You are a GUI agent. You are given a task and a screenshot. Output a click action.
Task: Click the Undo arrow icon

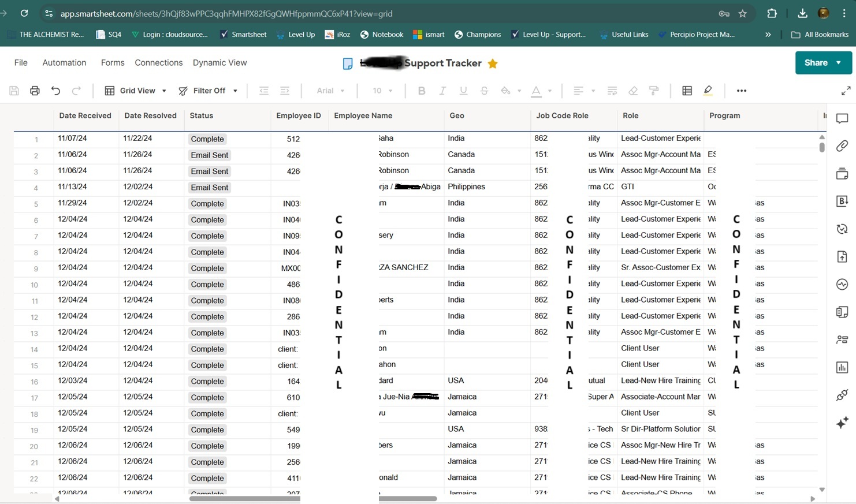tap(55, 91)
